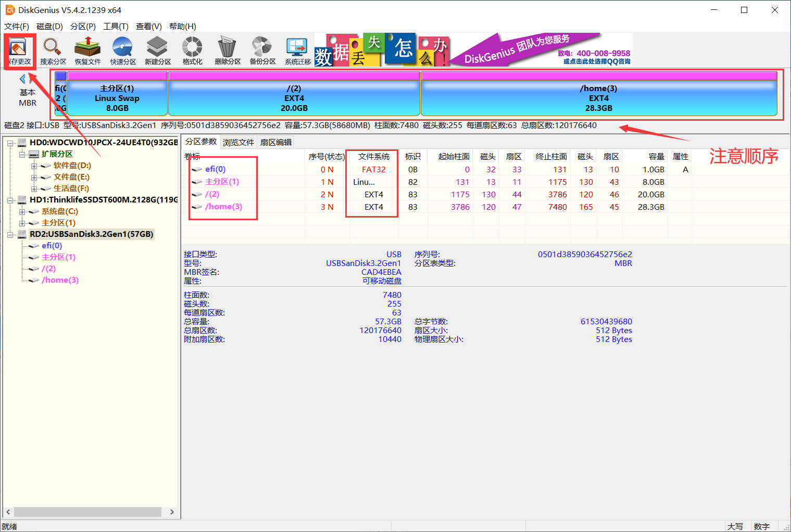
Task: Click the 28.3GB capacity cell
Action: point(651,207)
